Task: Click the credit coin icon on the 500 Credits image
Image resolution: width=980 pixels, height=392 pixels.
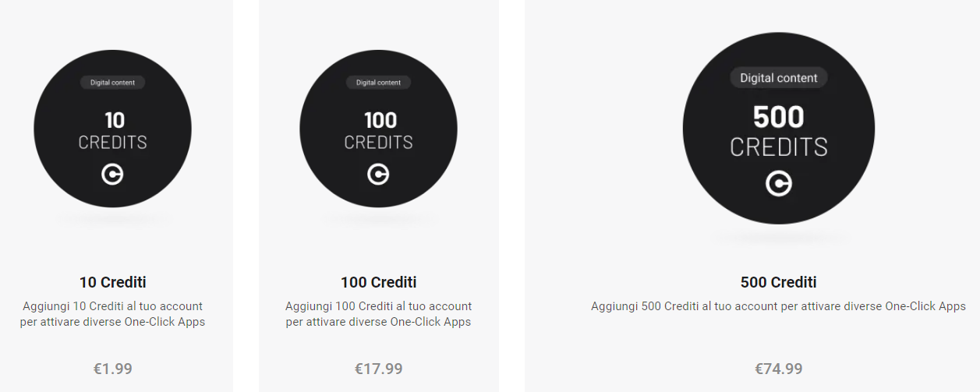Action: (x=778, y=184)
